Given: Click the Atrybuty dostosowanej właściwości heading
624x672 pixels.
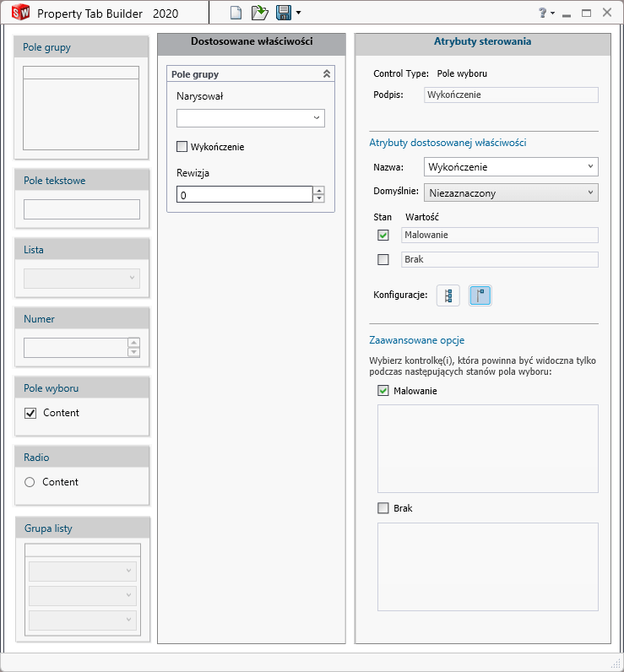Looking at the screenshot, I should (448, 143).
